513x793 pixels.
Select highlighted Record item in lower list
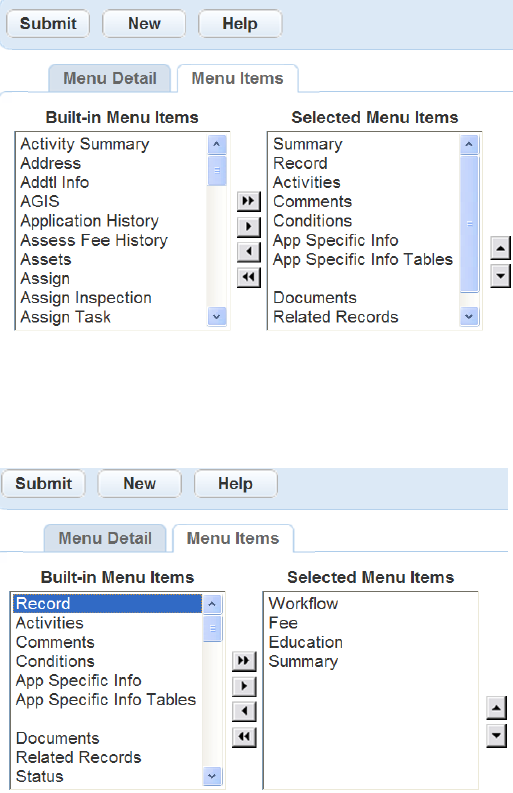coord(107,603)
